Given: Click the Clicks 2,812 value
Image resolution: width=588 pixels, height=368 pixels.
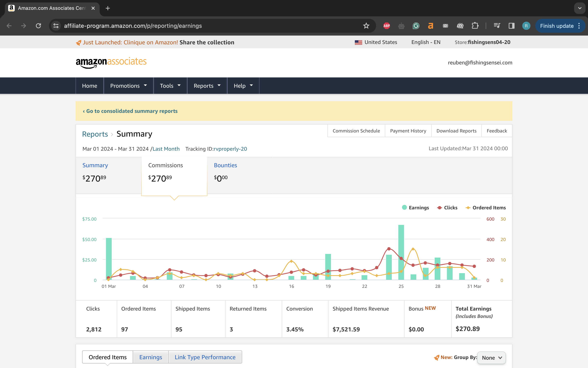Looking at the screenshot, I should coord(94,329).
